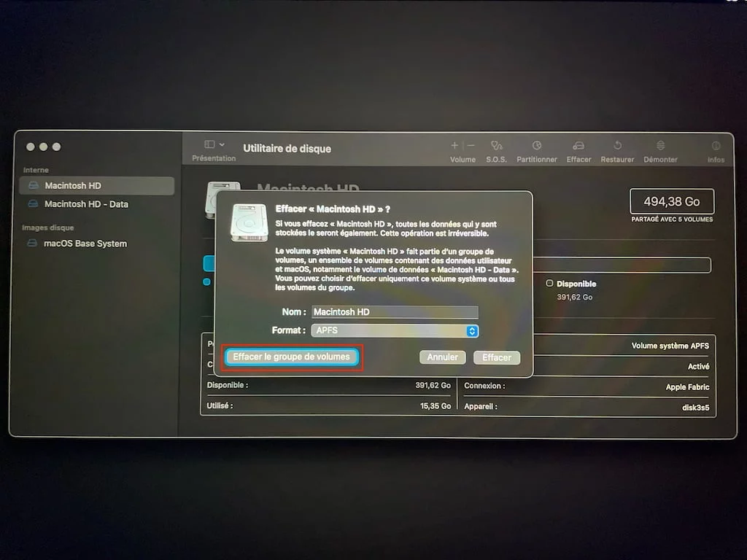Open the Partitionner toolbar icon
Screen dimensions: 747x560
(x=536, y=145)
